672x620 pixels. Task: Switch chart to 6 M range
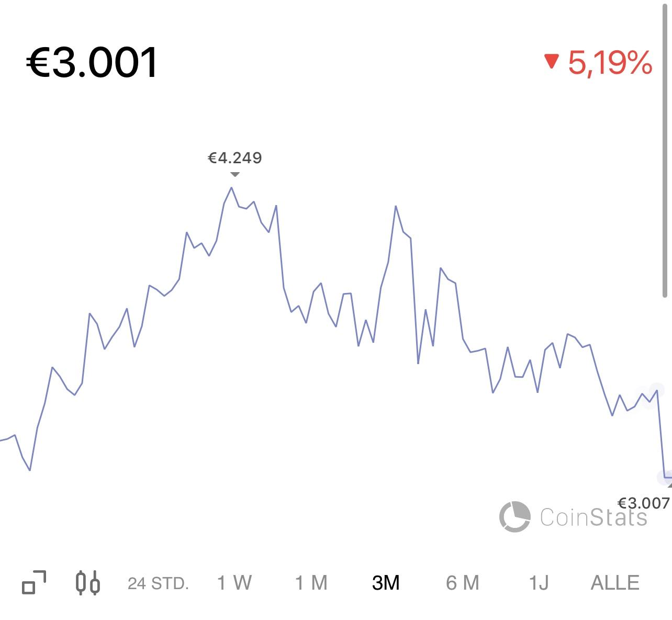click(x=462, y=582)
